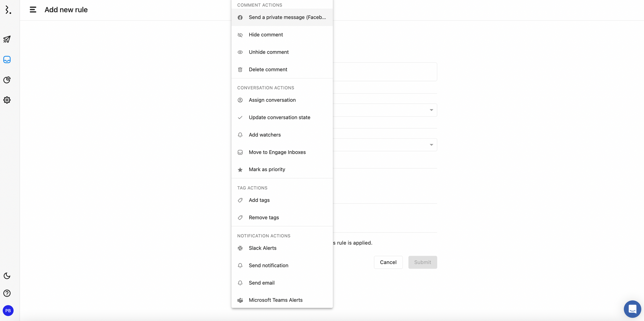Expand the upper form dropdown arrow

(x=431, y=110)
